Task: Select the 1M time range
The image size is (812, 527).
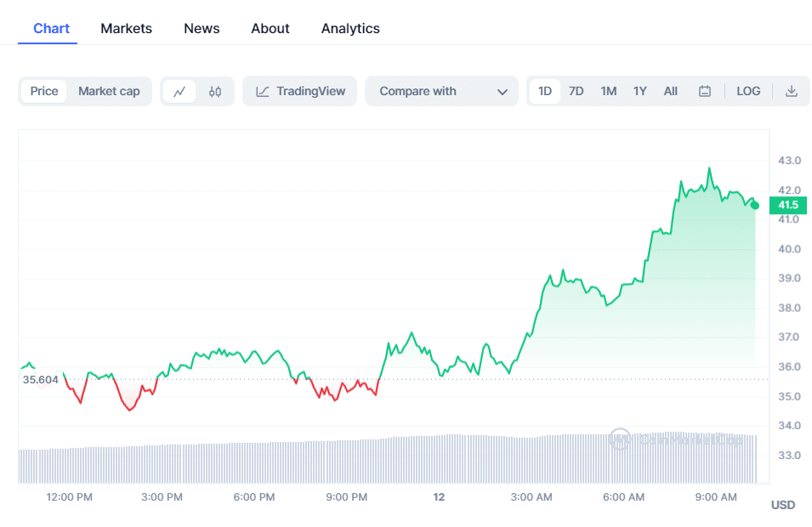Action: [609, 92]
